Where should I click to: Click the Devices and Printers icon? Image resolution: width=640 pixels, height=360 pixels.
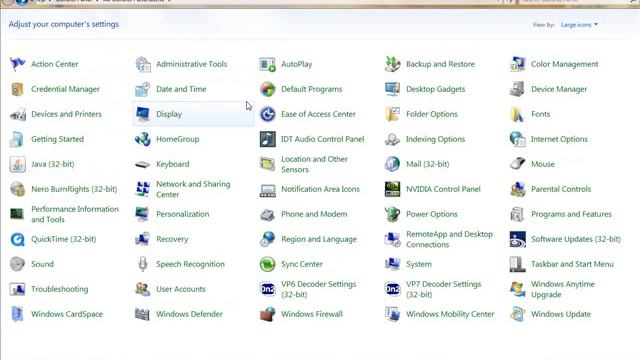(18, 114)
